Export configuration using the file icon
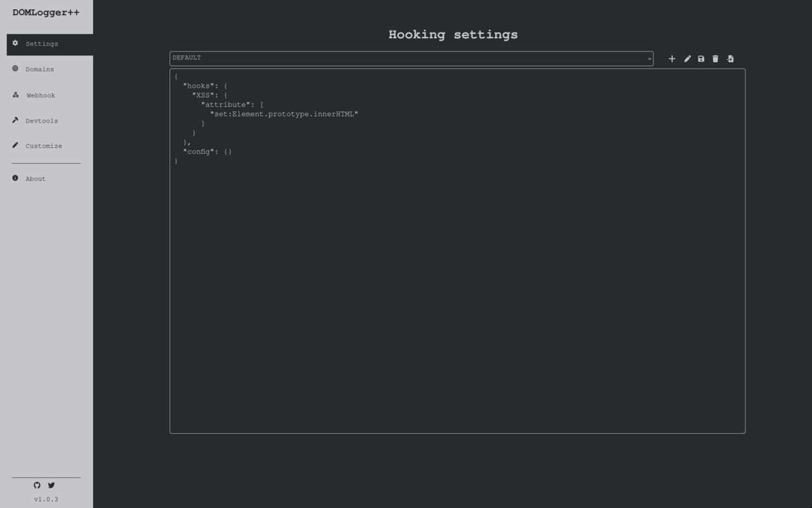 click(730, 58)
